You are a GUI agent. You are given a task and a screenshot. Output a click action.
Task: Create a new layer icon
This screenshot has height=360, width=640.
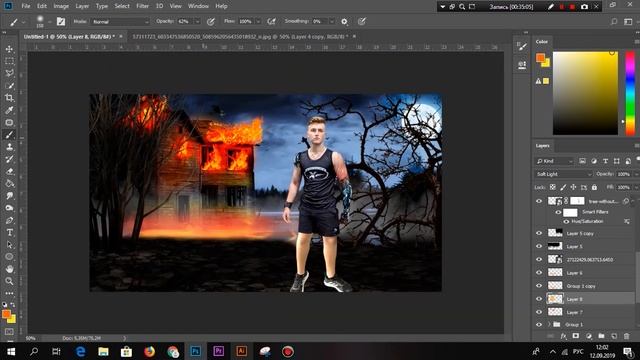click(x=614, y=336)
